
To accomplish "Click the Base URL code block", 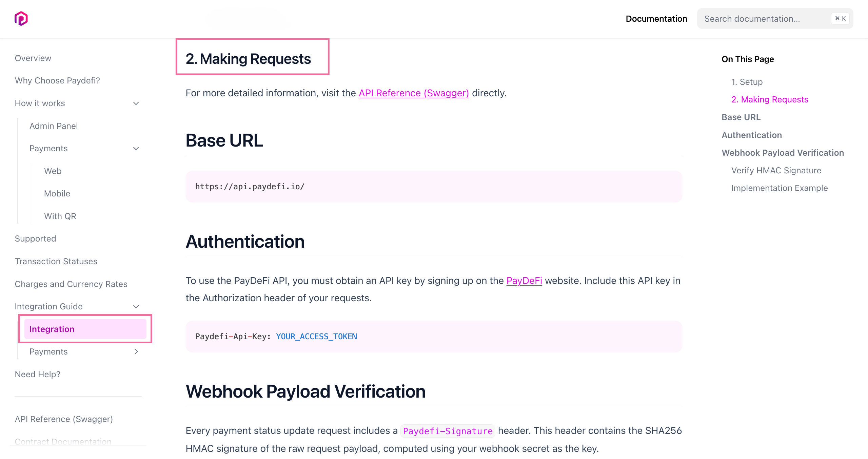I will tap(433, 187).
